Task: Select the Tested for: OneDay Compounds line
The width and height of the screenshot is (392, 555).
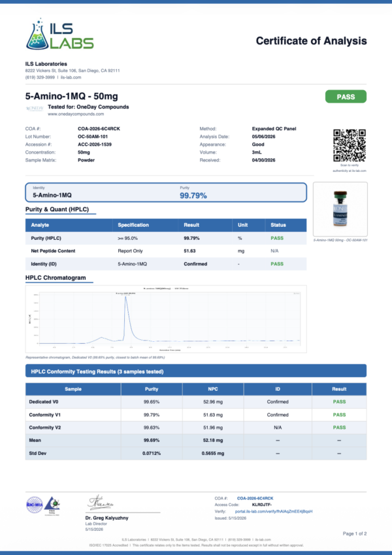Action: click(88, 107)
